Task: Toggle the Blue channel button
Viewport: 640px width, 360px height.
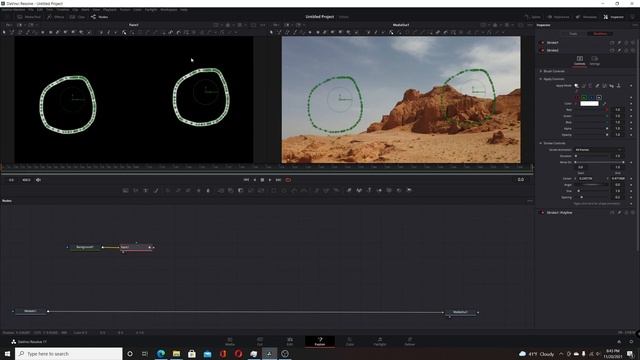Action: 591,98
